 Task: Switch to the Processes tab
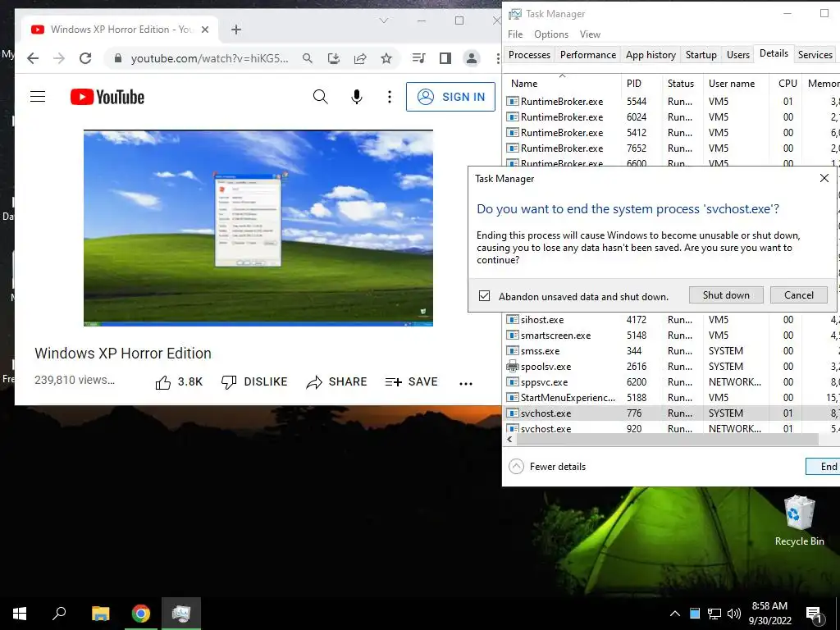pos(529,55)
